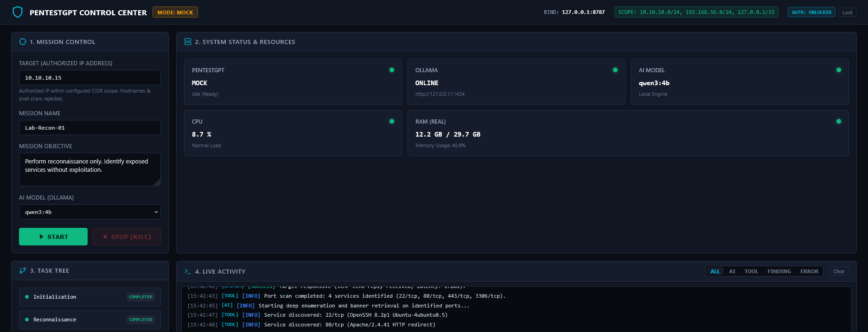Click Reconnaissance COMPLETED badge

coord(140,319)
